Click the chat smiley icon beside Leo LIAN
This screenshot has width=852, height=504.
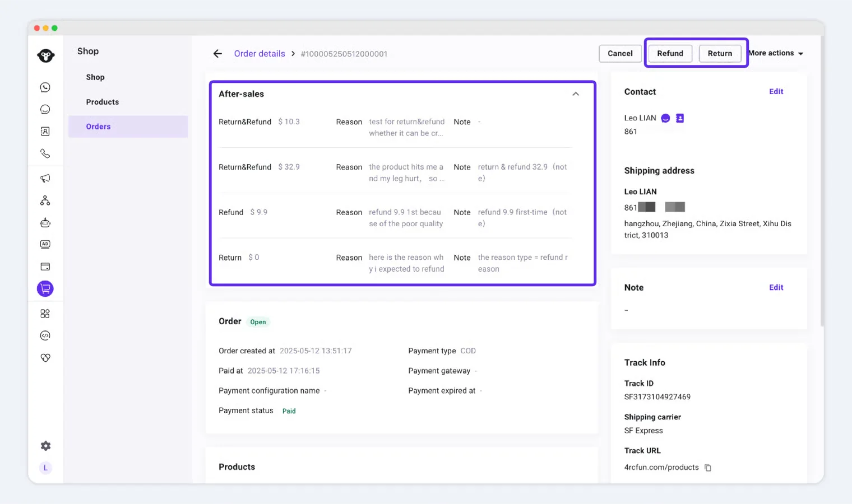click(x=665, y=118)
